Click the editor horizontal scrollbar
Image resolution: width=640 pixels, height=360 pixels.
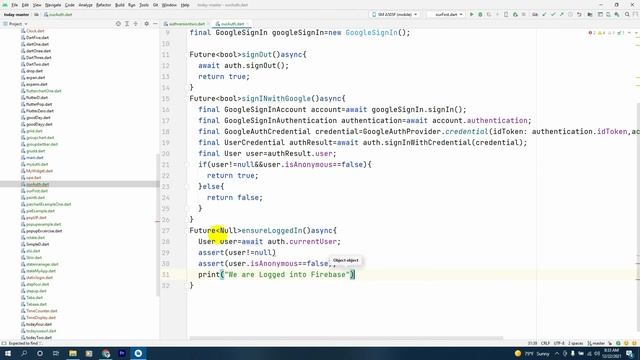[346, 338]
